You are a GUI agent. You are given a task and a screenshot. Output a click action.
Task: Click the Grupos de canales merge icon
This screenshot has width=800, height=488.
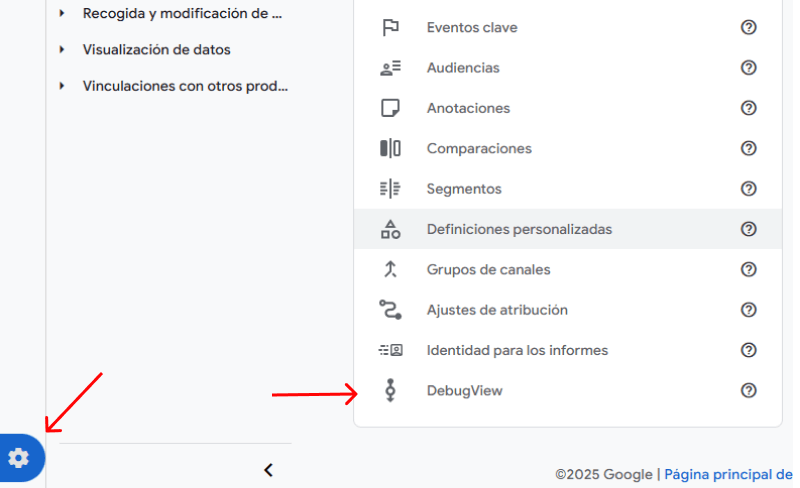click(x=390, y=270)
